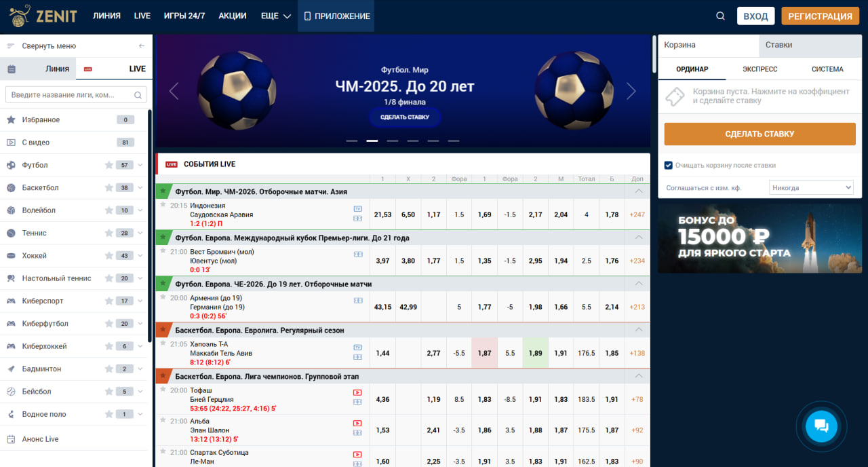Screen dimensions: 868x467
Task: Open the Акции menu item
Action: pyautogui.click(x=233, y=16)
